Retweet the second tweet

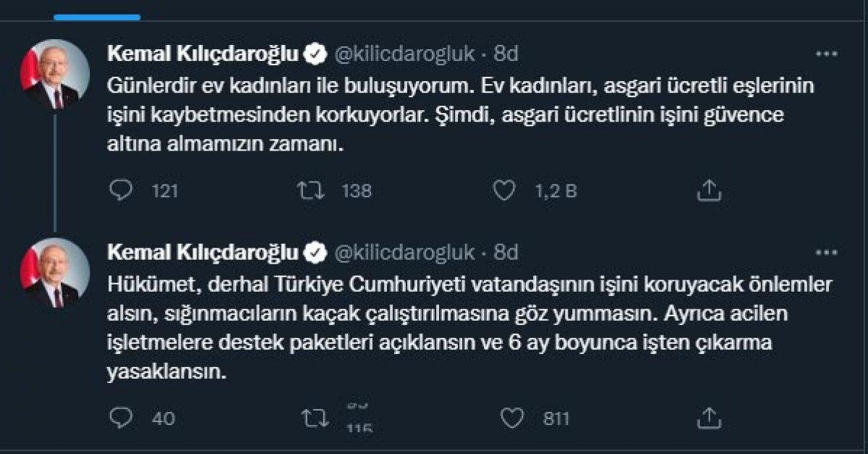tap(312, 414)
